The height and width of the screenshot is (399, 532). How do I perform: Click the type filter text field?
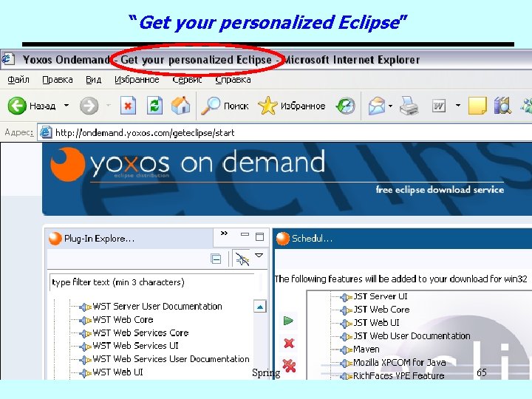(x=151, y=282)
